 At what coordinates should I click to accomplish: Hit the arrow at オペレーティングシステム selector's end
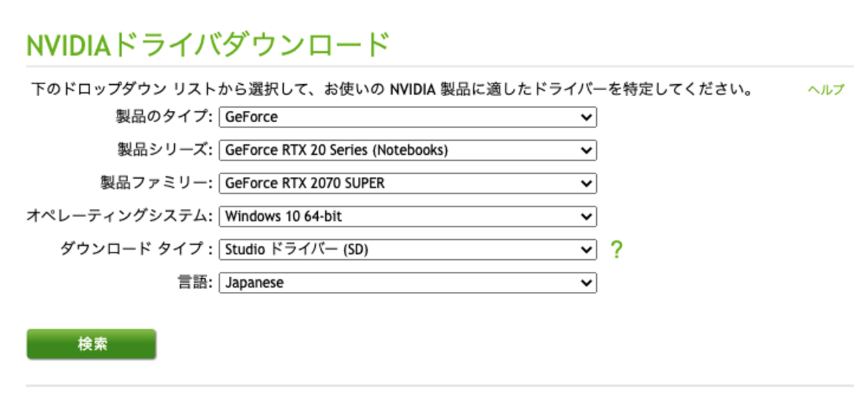(x=586, y=216)
